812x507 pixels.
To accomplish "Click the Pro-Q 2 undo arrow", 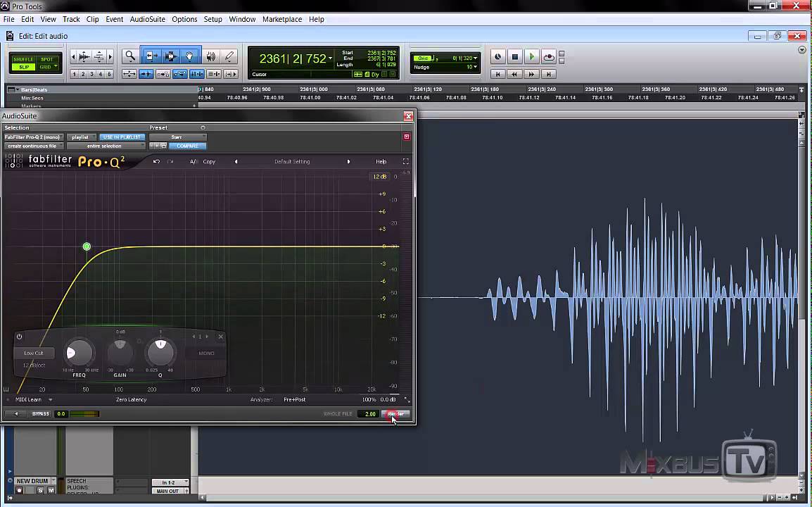I will pos(156,161).
